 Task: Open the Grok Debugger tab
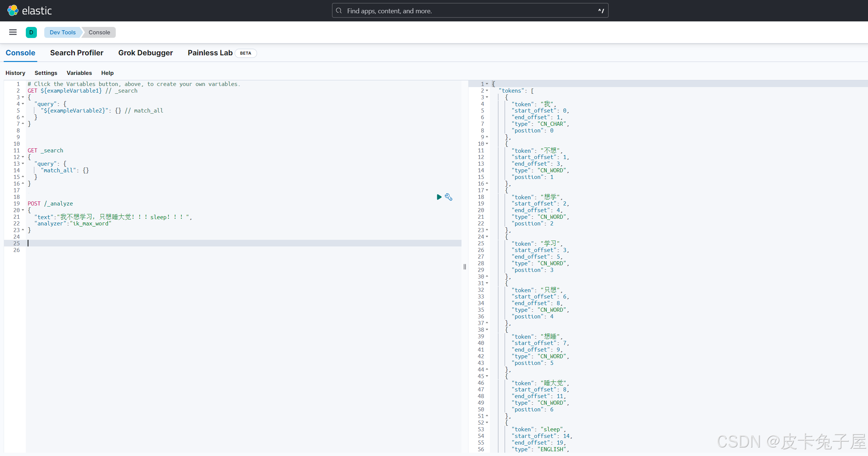145,53
